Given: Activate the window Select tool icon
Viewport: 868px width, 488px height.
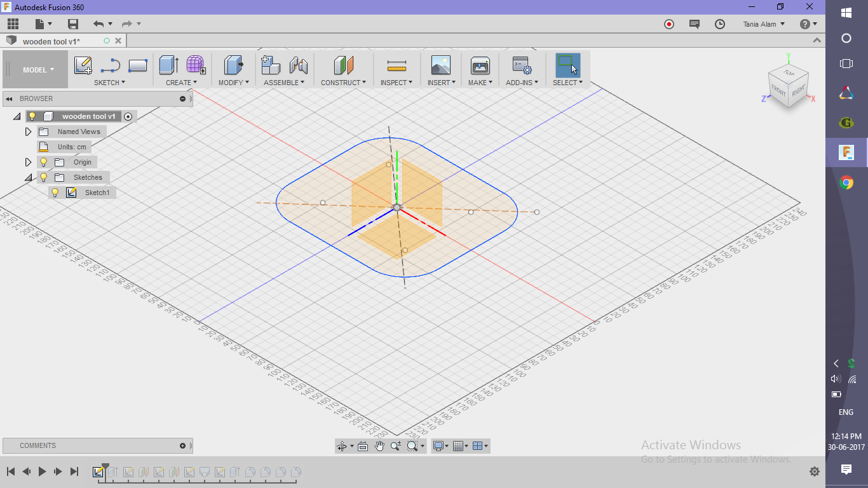Looking at the screenshot, I should tap(567, 65).
